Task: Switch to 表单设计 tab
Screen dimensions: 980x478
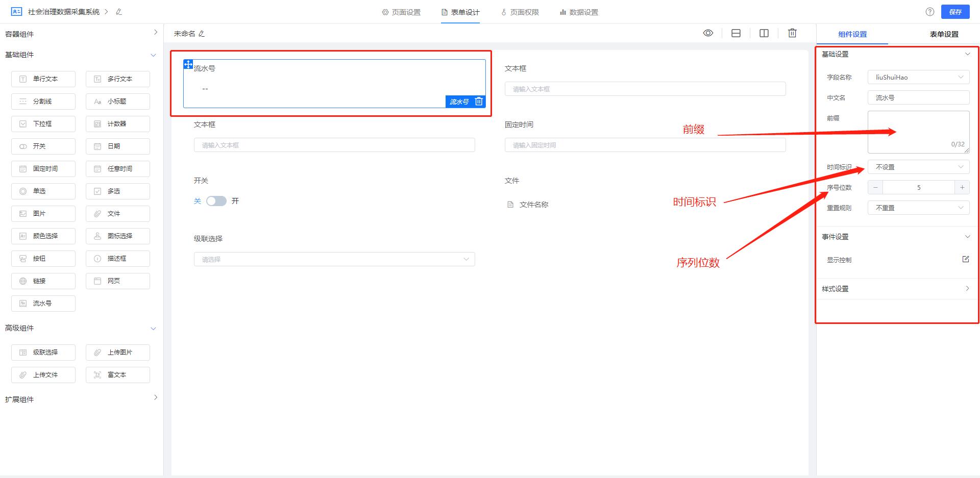Action: tap(460, 12)
